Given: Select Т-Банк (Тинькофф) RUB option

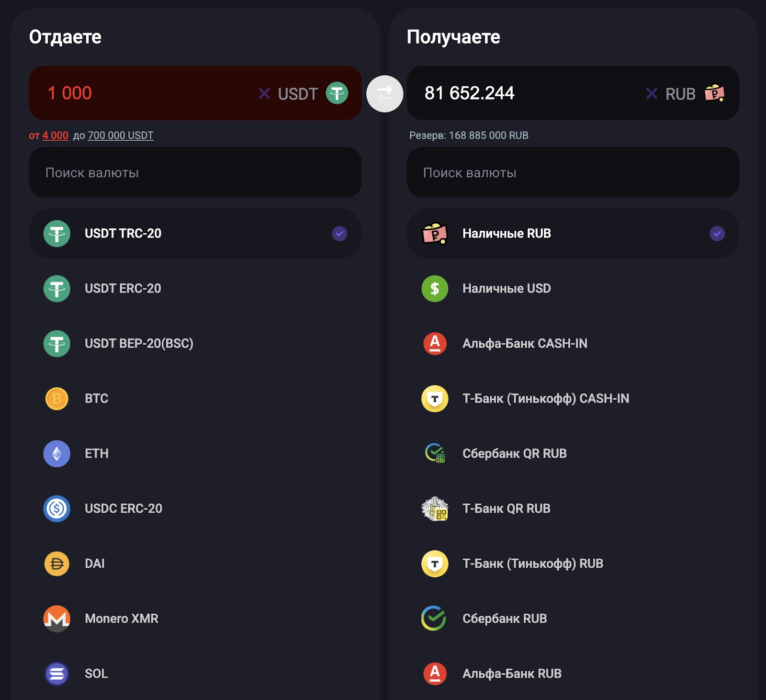Looking at the screenshot, I should (x=532, y=564).
